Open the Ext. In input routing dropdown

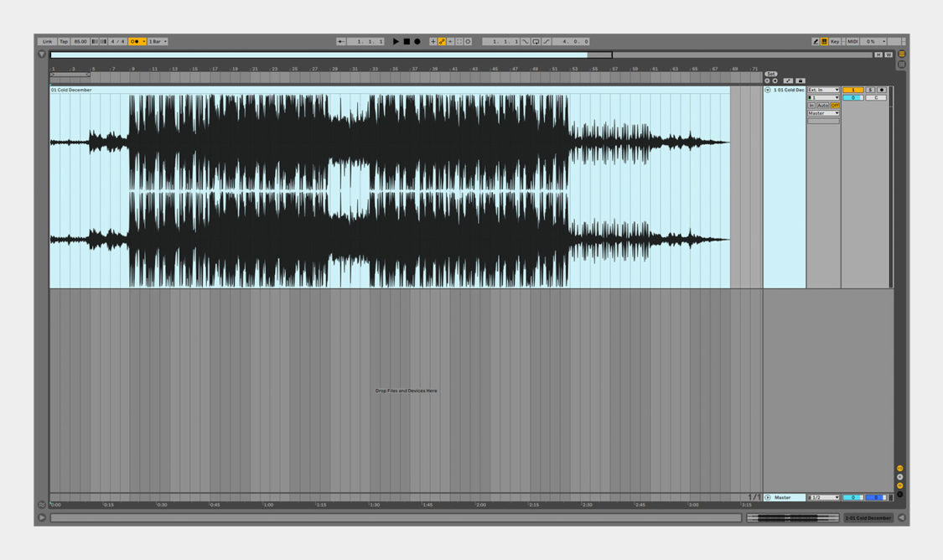[x=823, y=90]
